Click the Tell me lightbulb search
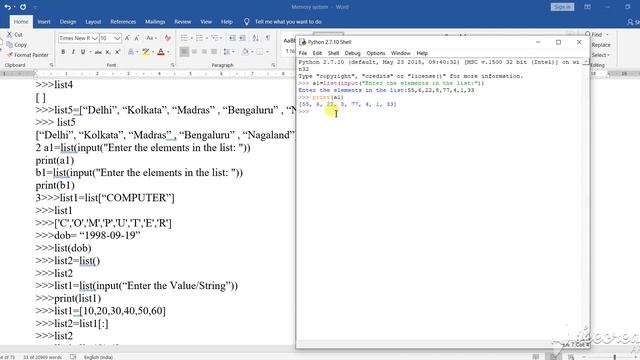Screen dimensions: 640x360 247,22
